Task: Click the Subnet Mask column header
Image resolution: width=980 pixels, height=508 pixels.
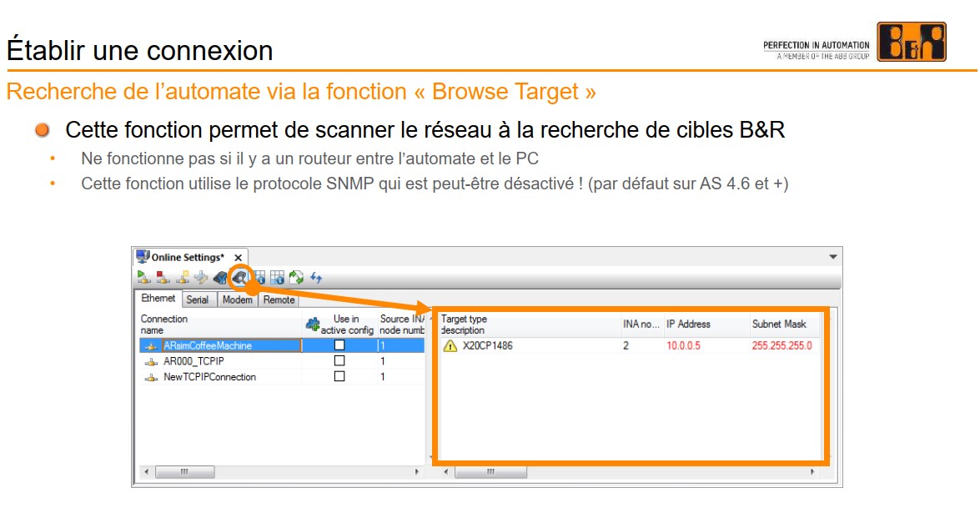Action: (784, 324)
